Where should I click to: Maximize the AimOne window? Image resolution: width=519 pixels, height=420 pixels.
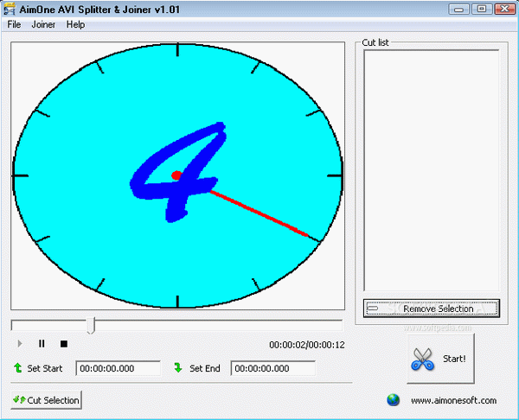pyautogui.click(x=481, y=9)
